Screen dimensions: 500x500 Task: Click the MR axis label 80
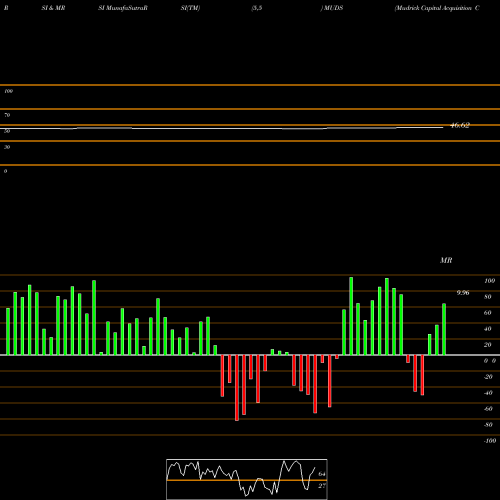pos(488,297)
